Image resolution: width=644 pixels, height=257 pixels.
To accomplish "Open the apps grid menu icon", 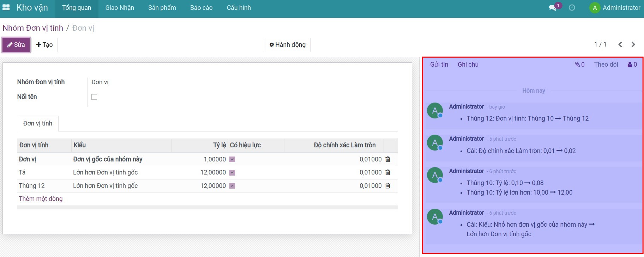I will (6, 7).
